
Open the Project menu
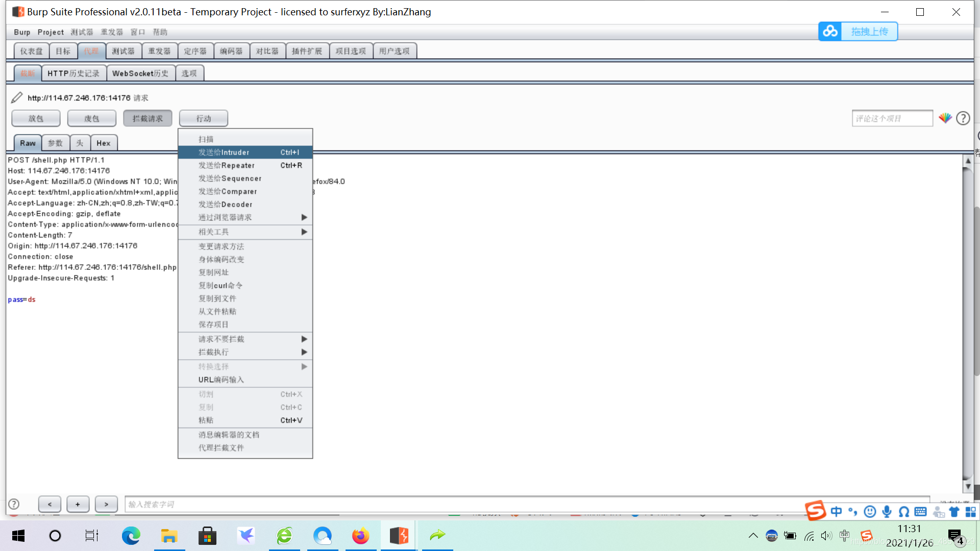pos(51,32)
